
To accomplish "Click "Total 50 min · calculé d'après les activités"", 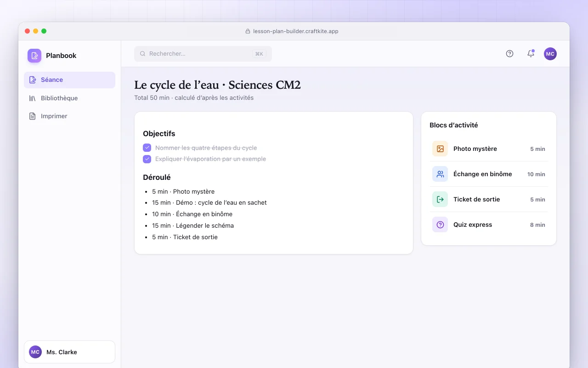I will point(194,98).
